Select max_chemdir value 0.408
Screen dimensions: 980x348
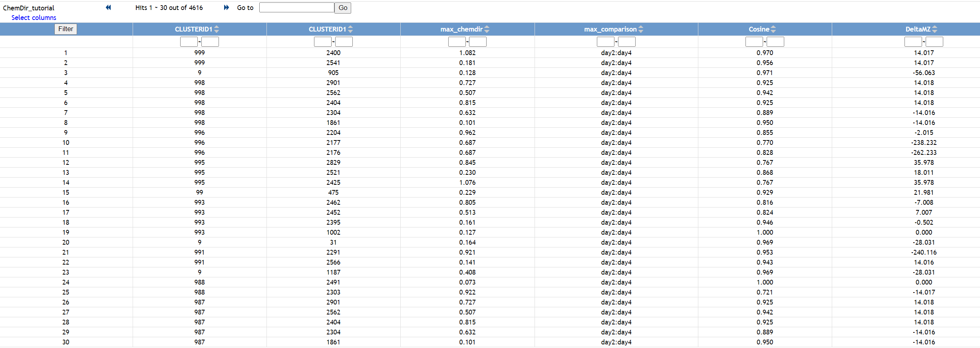tap(467, 272)
